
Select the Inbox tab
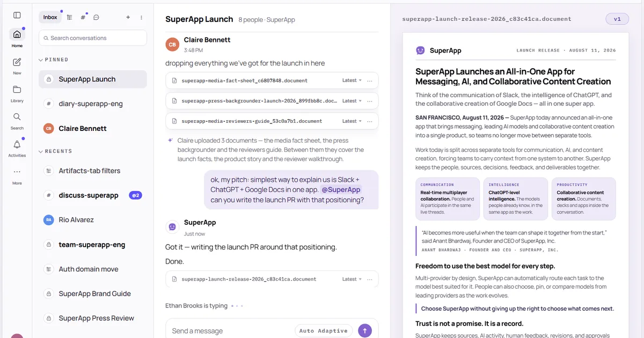click(50, 17)
